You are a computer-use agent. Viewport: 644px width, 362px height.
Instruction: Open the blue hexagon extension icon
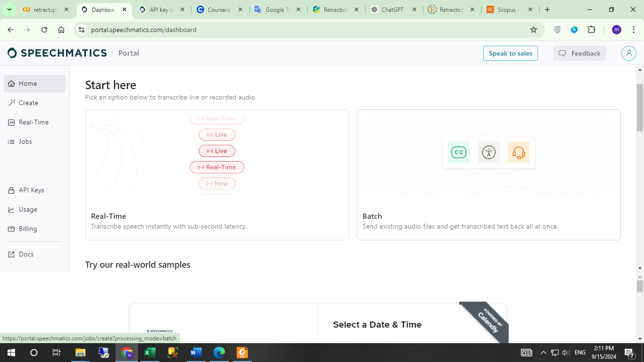(574, 30)
